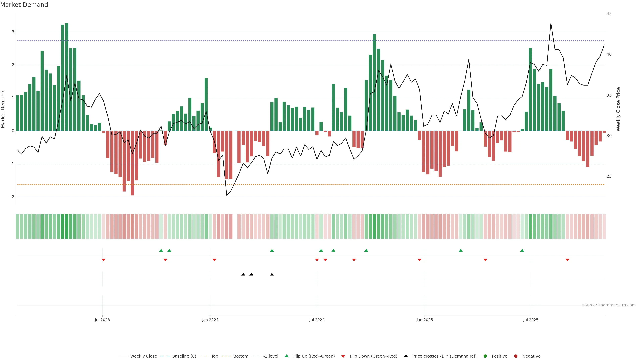Click the Flip Down red triangle legend icon
This screenshot has height=362, width=644.
343,356
